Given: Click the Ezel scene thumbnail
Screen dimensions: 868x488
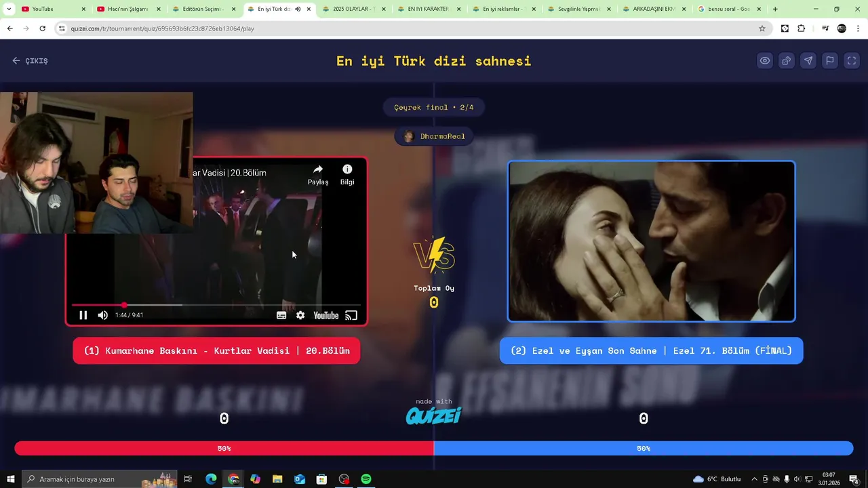Looking at the screenshot, I should tap(651, 241).
